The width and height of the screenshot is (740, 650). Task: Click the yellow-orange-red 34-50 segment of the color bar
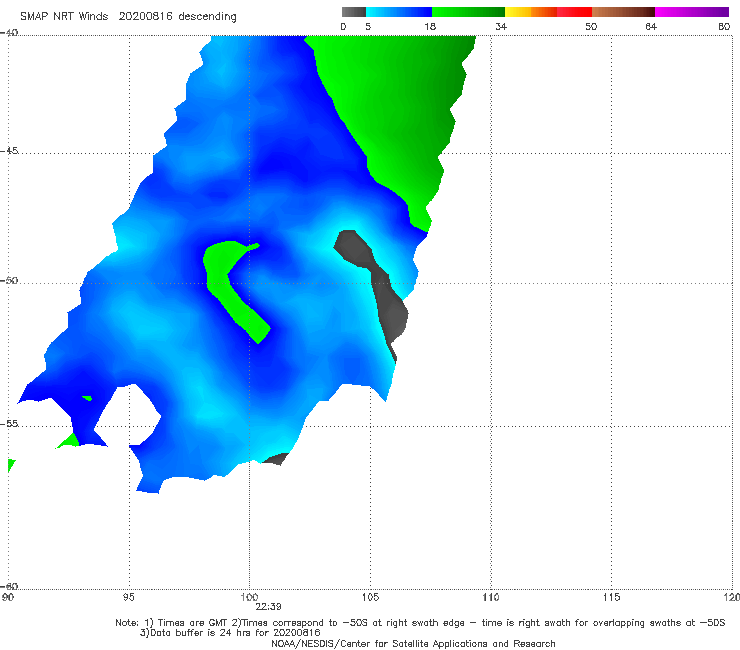[548, 12]
